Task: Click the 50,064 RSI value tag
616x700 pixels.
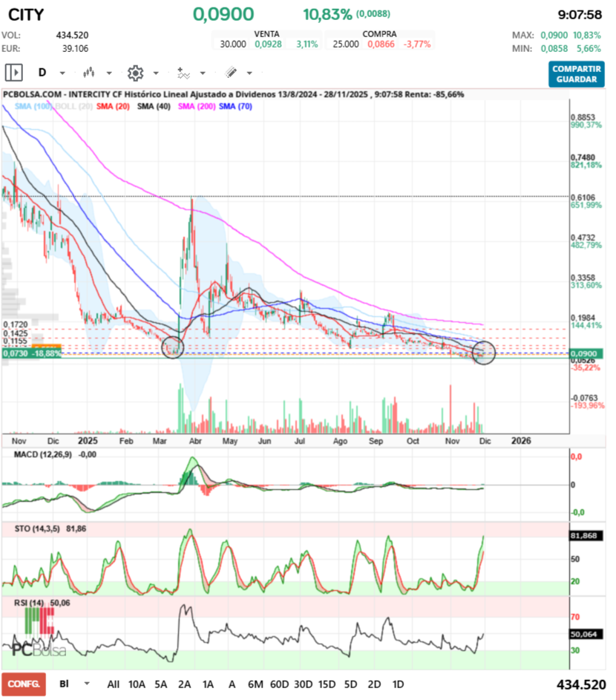Action: click(586, 634)
